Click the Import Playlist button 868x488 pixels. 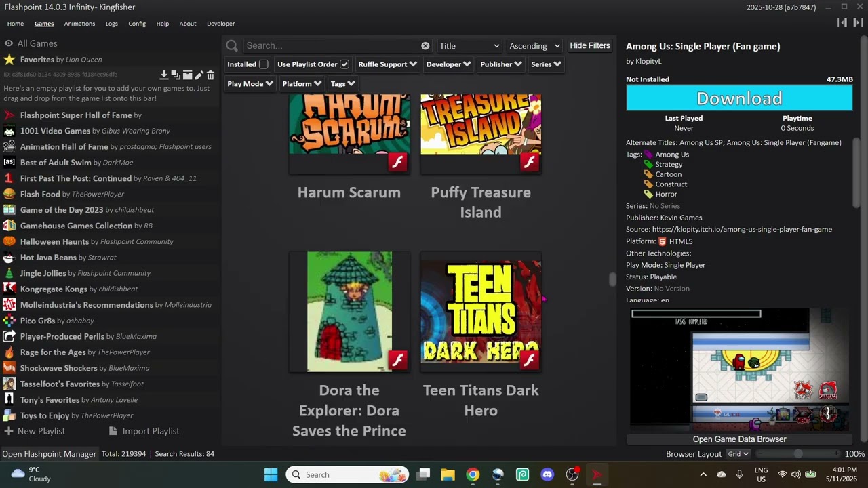[x=144, y=431]
